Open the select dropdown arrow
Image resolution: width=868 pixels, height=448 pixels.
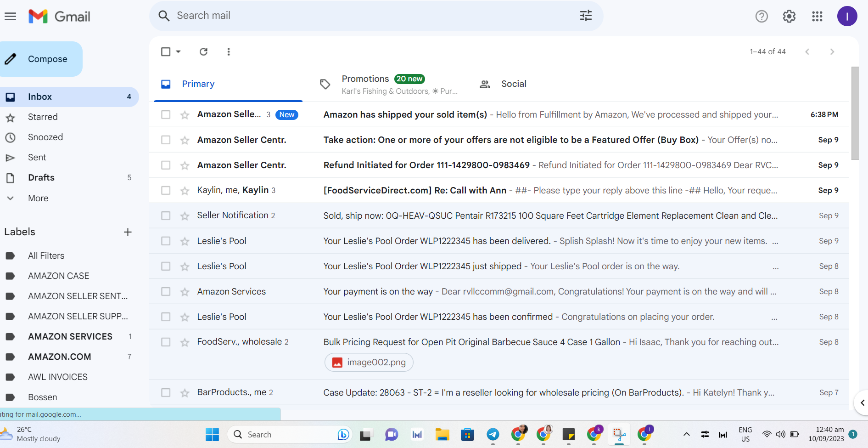179,51
